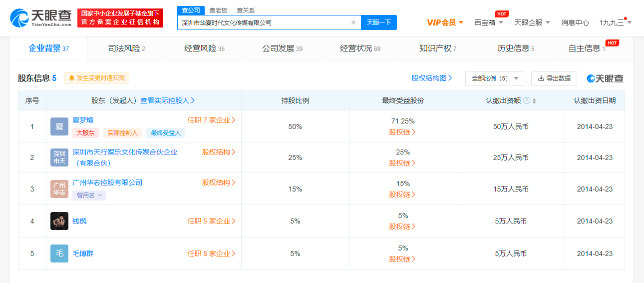Image resolution: width=644 pixels, height=283 pixels.
Task: Open 钱枫 profile photo
Action: (59, 221)
